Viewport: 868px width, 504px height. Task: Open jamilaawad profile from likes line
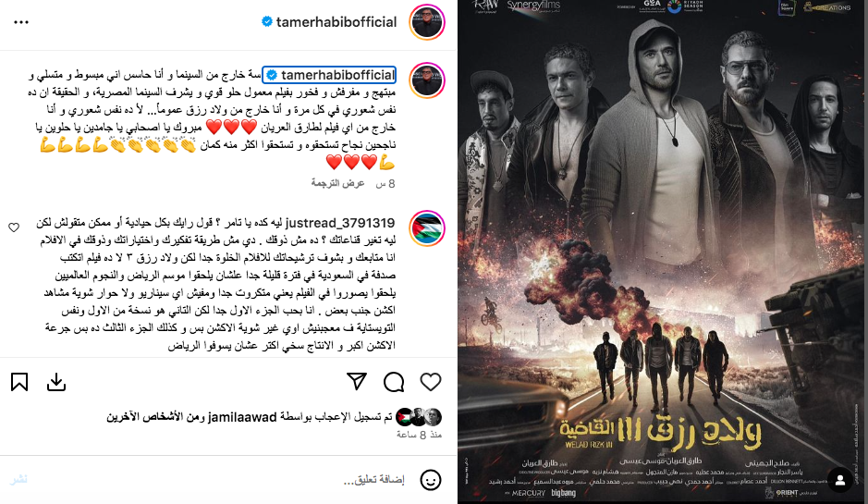click(242, 418)
